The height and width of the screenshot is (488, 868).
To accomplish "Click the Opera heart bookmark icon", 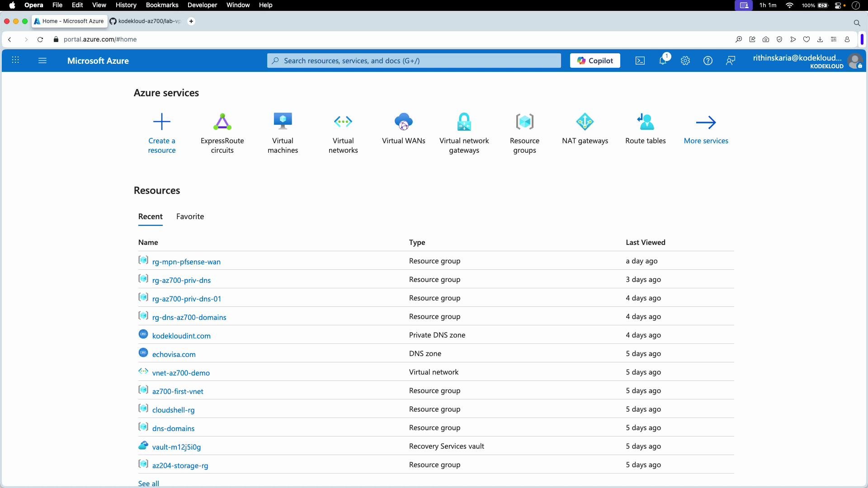I will point(807,39).
